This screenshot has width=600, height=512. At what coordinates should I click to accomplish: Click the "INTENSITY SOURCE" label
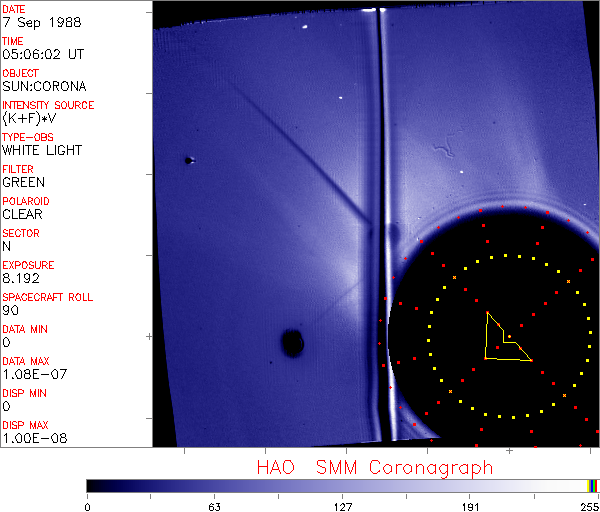click(x=48, y=105)
